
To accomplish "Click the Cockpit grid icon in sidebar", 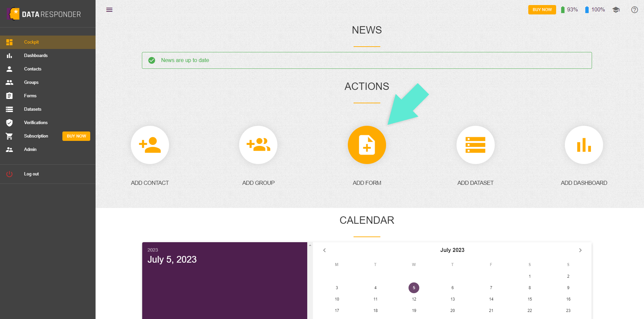I will click(9, 42).
